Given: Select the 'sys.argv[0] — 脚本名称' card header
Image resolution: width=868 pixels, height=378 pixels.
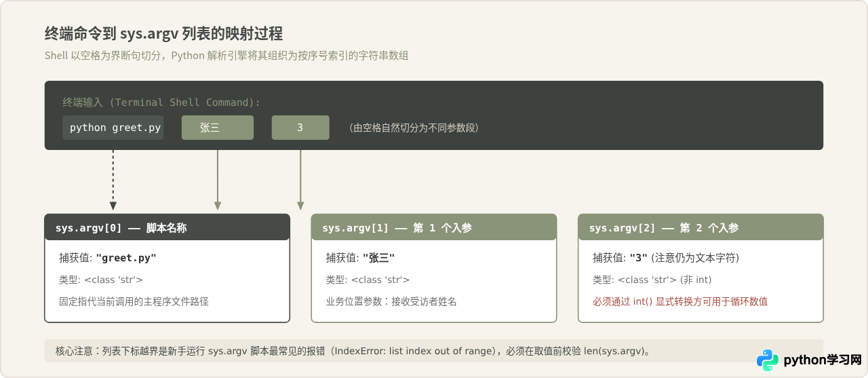Looking at the screenshot, I should pos(167,227).
